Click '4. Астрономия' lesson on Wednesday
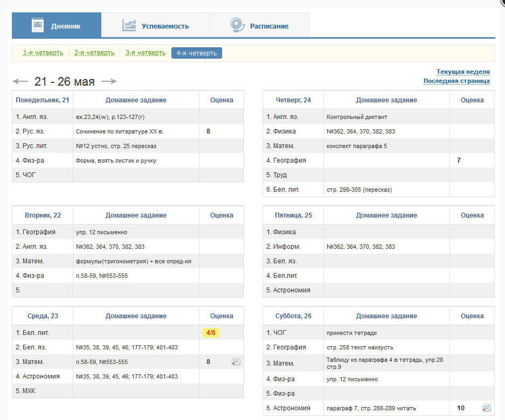Image resolution: width=505 pixels, height=420 pixels. tap(38, 376)
